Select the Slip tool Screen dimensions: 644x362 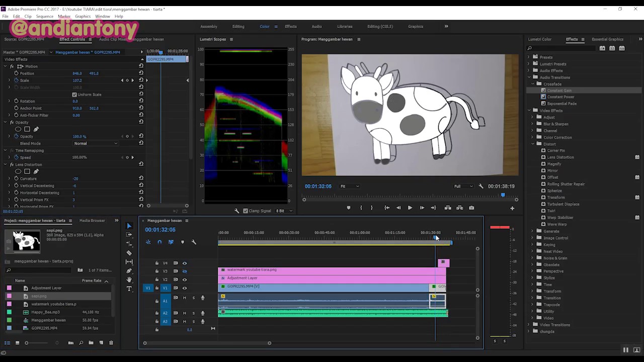coord(129,262)
